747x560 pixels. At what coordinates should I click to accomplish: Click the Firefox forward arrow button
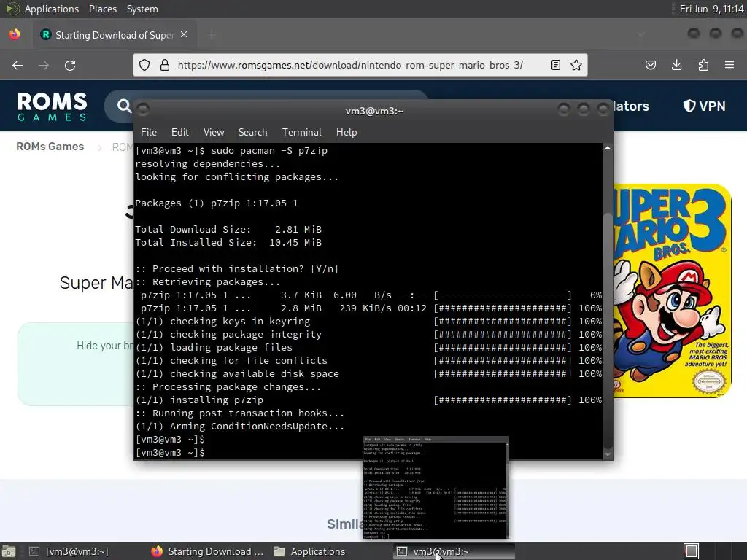(44, 65)
